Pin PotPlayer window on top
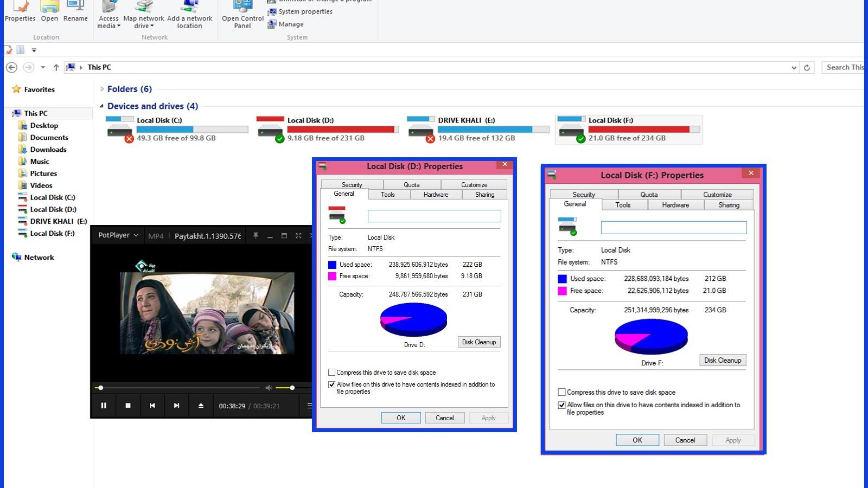Image resolution: width=868 pixels, height=488 pixels. click(255, 235)
